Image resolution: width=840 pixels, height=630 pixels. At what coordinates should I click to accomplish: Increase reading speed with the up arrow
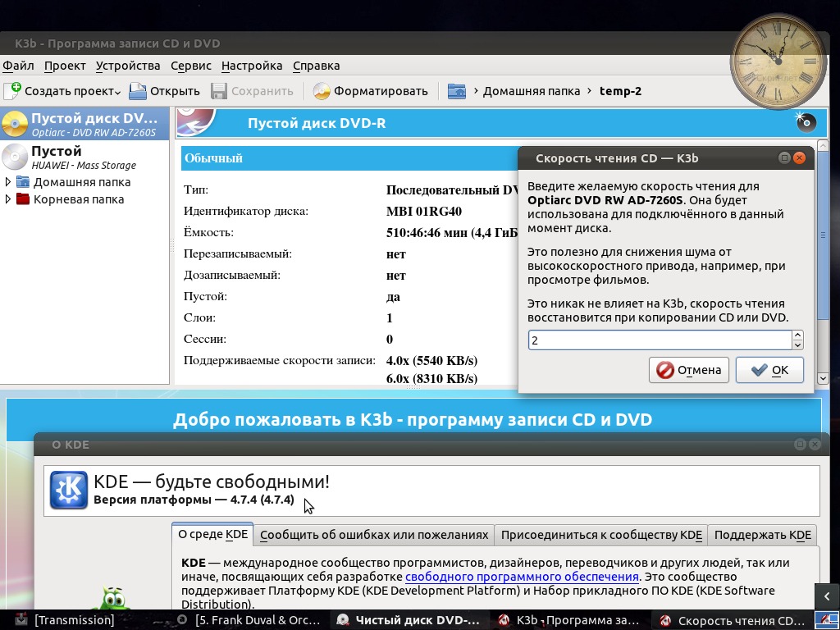(x=797, y=336)
